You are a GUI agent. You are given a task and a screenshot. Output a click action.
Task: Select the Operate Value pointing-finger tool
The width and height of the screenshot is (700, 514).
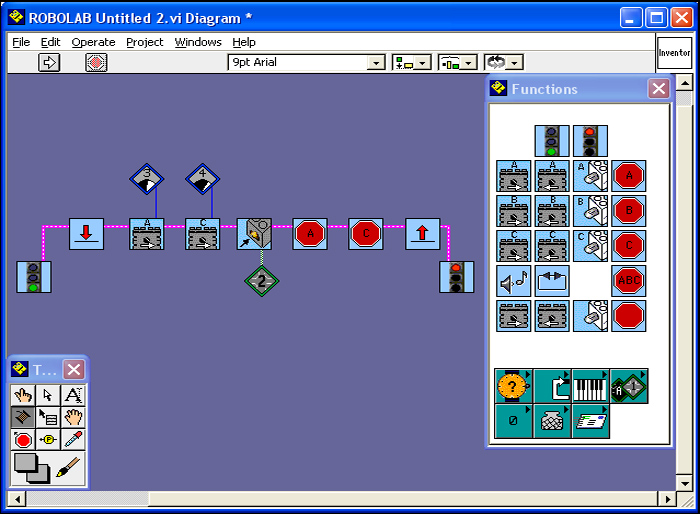(23, 395)
